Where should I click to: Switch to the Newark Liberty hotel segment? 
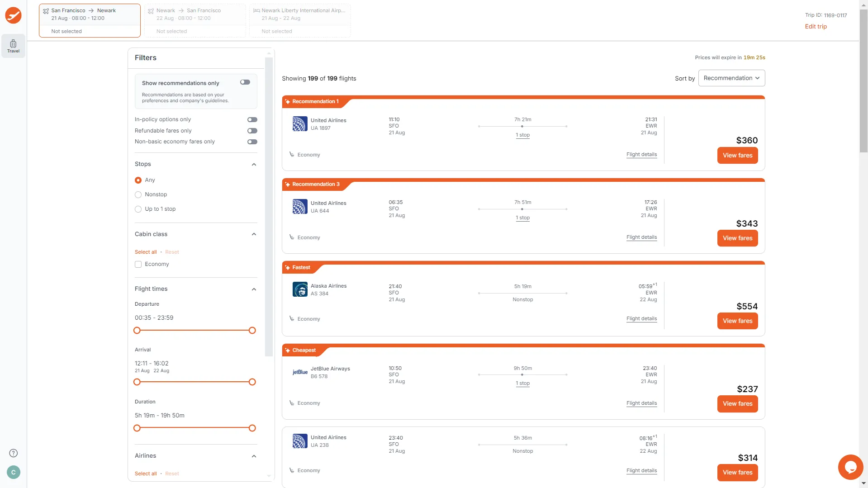point(299,20)
